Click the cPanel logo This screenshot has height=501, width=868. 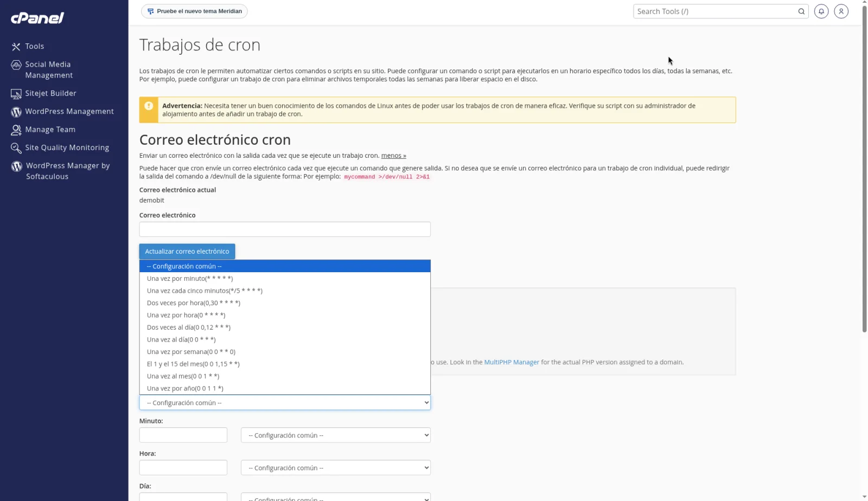[37, 18]
